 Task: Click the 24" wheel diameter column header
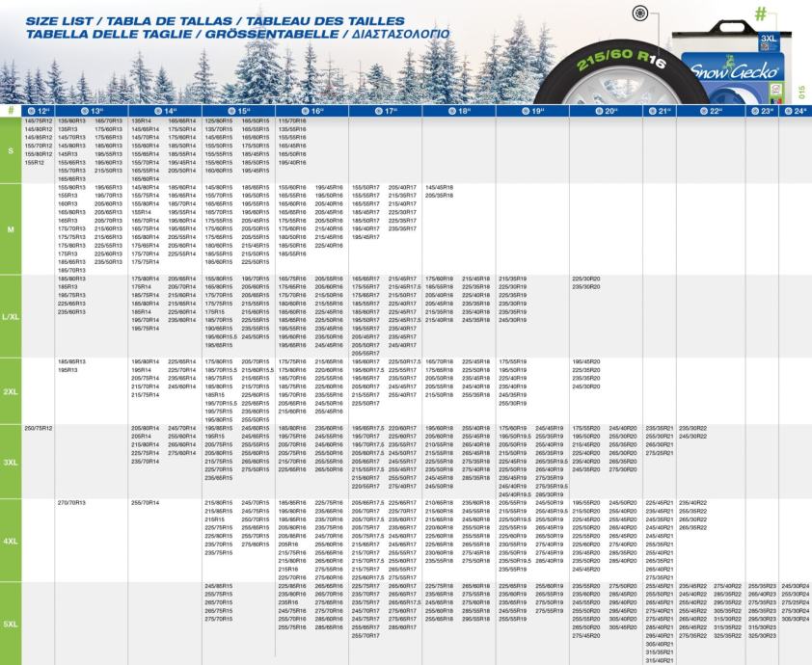(796, 111)
